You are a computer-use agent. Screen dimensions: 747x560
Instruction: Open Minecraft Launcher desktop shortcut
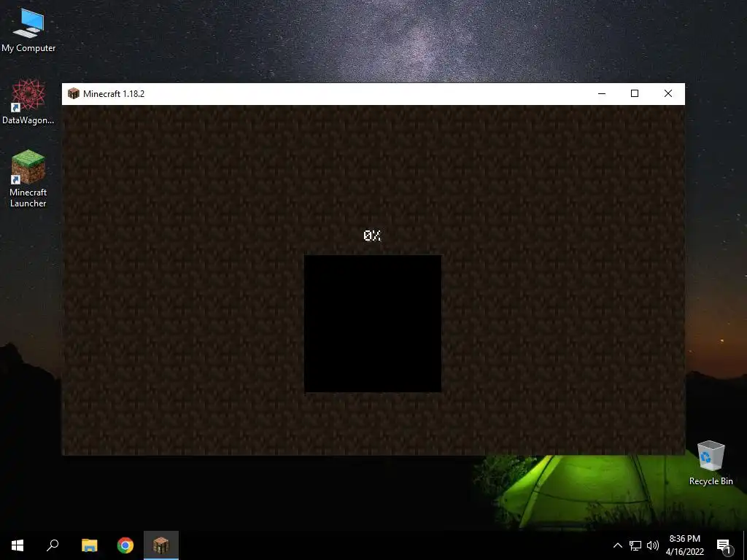pyautogui.click(x=28, y=178)
